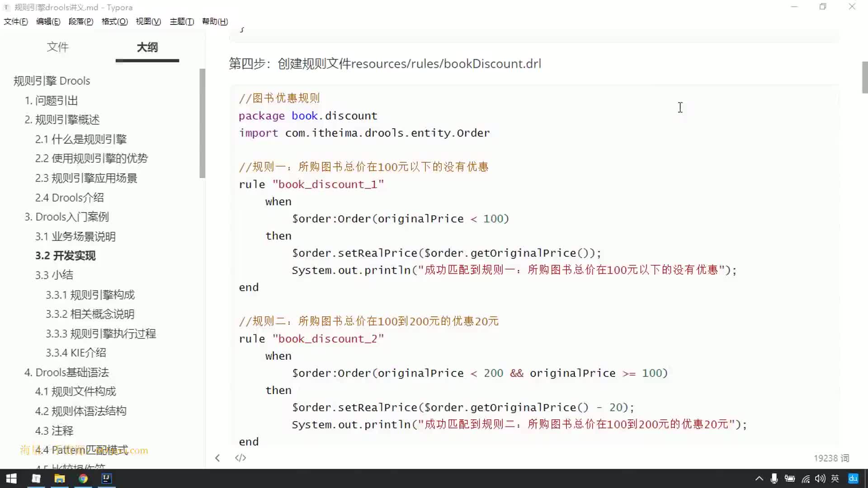
Task: Jump to 3. Drools入门案例 section
Action: pos(66,217)
